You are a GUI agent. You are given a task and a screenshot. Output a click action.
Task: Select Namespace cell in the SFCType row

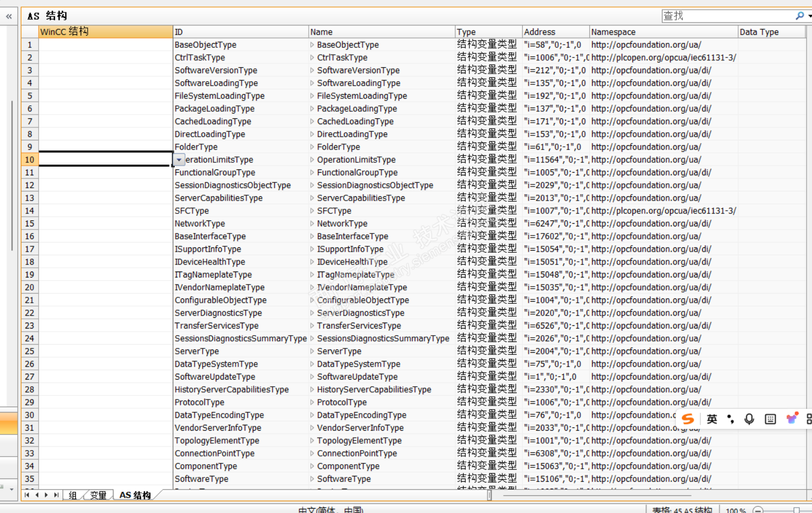(x=664, y=211)
